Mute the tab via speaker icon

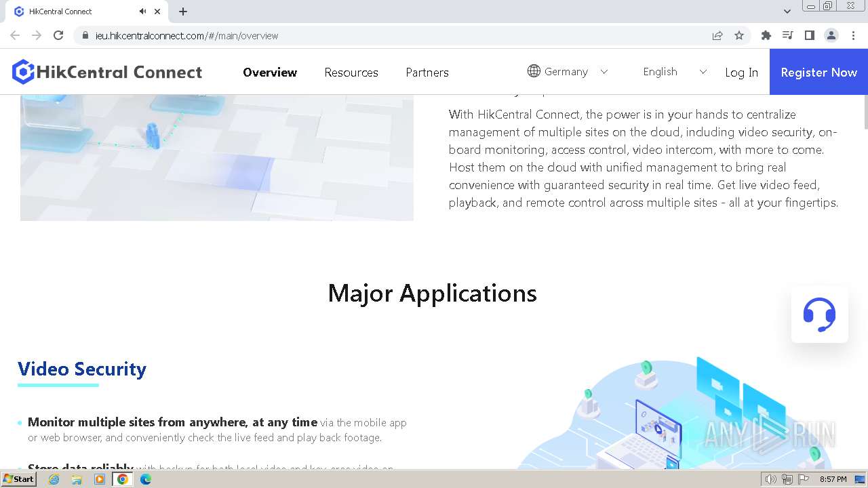pos(142,12)
